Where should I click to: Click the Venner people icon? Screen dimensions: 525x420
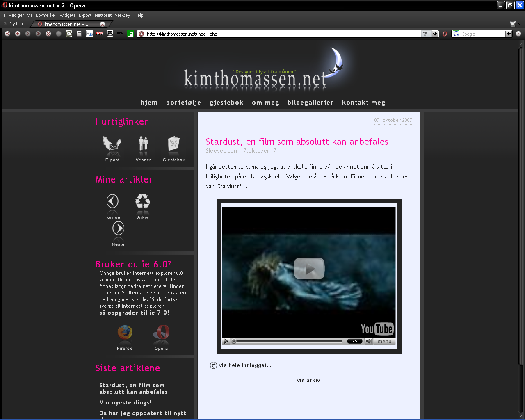143,144
